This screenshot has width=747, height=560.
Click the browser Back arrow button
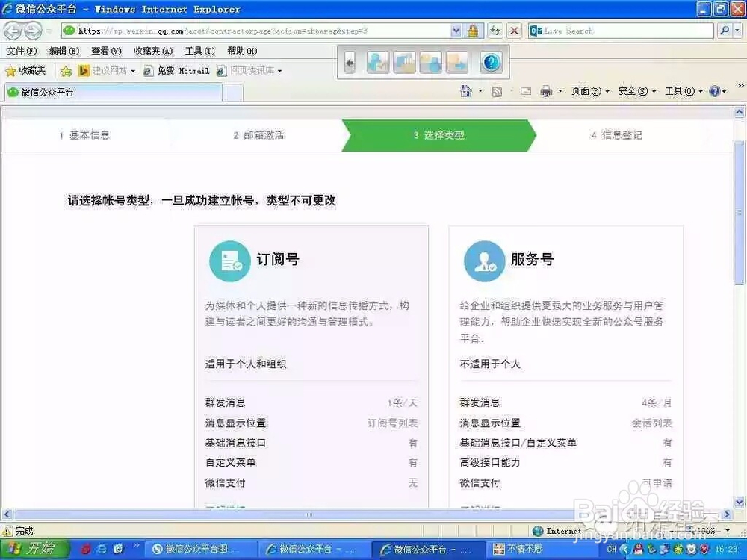(x=13, y=31)
